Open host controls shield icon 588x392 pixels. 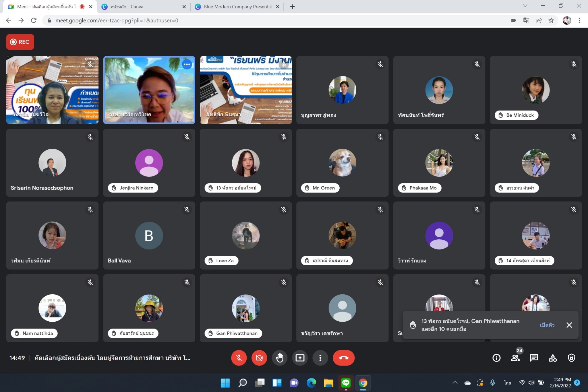(x=571, y=358)
